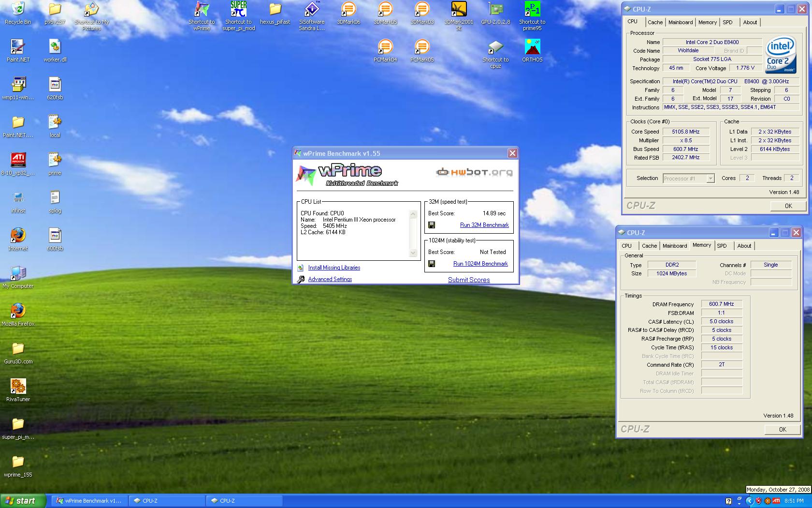This screenshot has height=508, width=812.
Task: Open the Guru3D.com folder icon
Action: (x=18, y=353)
